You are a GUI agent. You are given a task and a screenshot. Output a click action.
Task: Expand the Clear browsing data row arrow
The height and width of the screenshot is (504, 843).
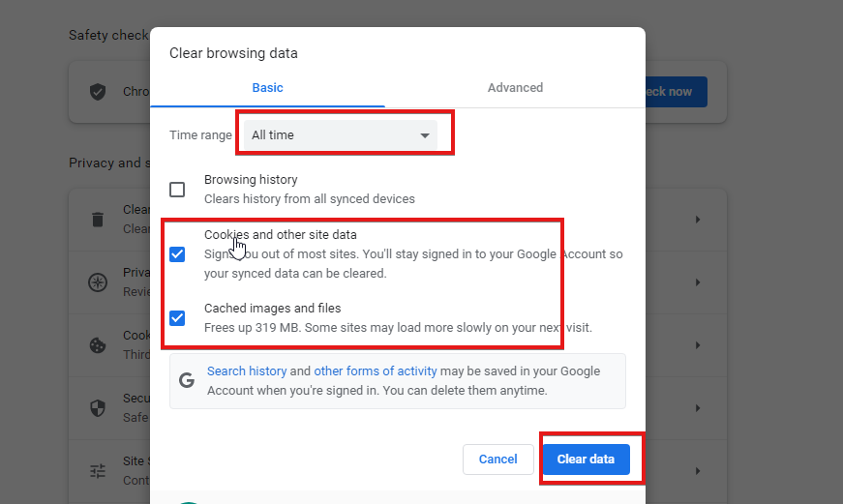point(697,220)
